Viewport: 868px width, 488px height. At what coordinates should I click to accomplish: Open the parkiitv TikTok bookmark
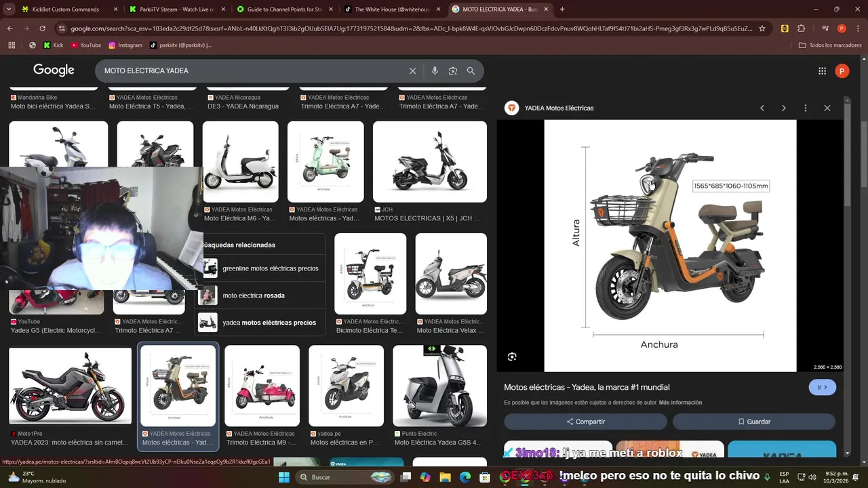(x=180, y=45)
